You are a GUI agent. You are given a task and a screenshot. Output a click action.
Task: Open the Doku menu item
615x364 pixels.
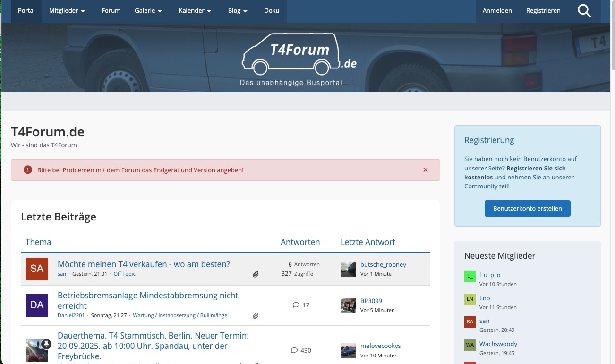(272, 10)
